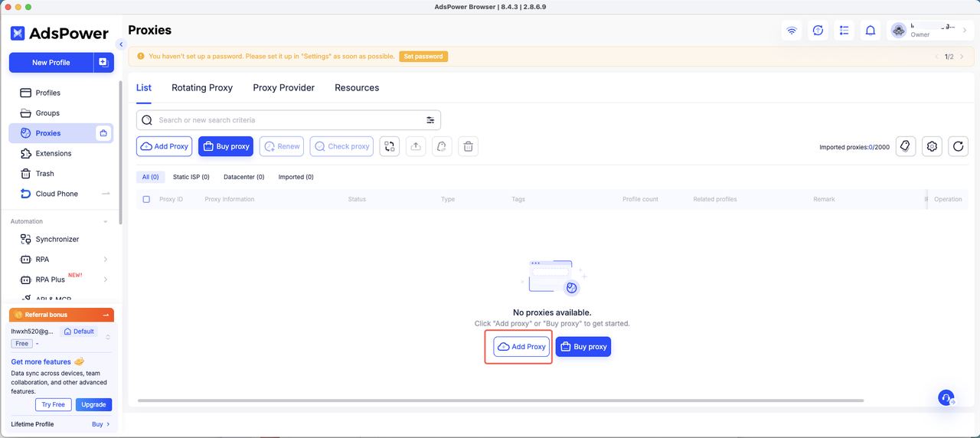The image size is (980, 438).
Task: Click Add Proxy in the toolbar
Action: pos(165,146)
